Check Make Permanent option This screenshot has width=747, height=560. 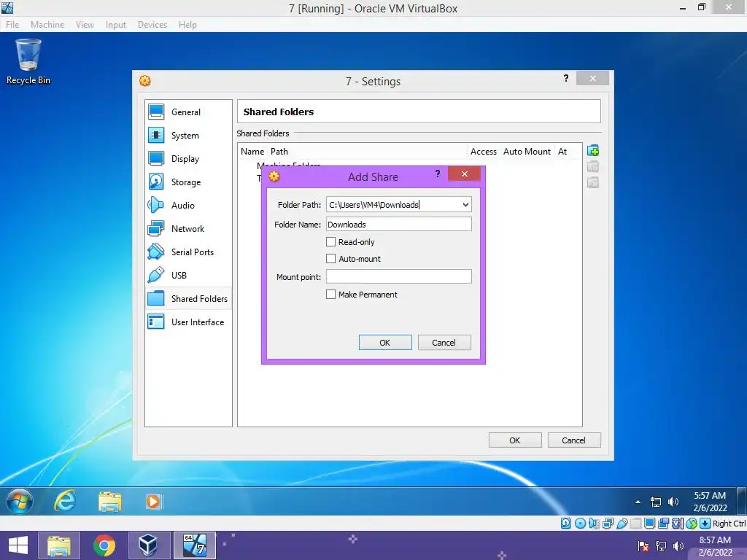click(x=330, y=295)
